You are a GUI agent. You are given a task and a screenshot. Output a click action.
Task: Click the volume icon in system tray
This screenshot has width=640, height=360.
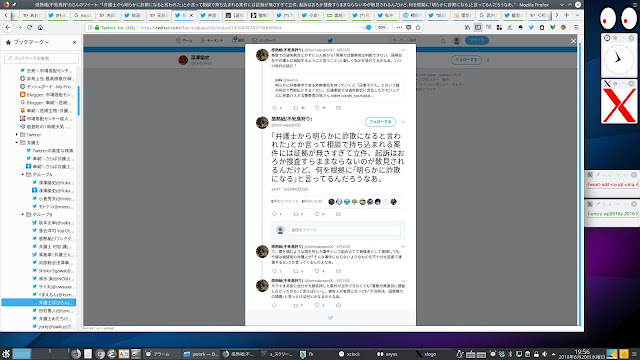point(544,354)
